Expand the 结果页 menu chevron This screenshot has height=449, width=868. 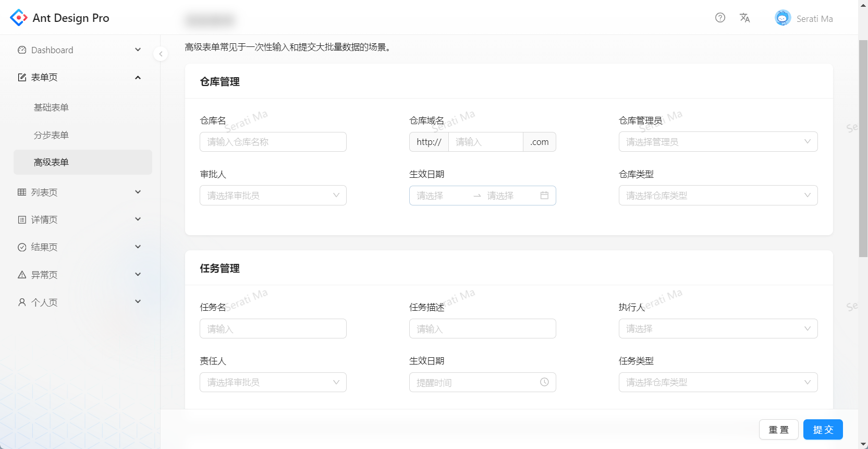click(138, 247)
